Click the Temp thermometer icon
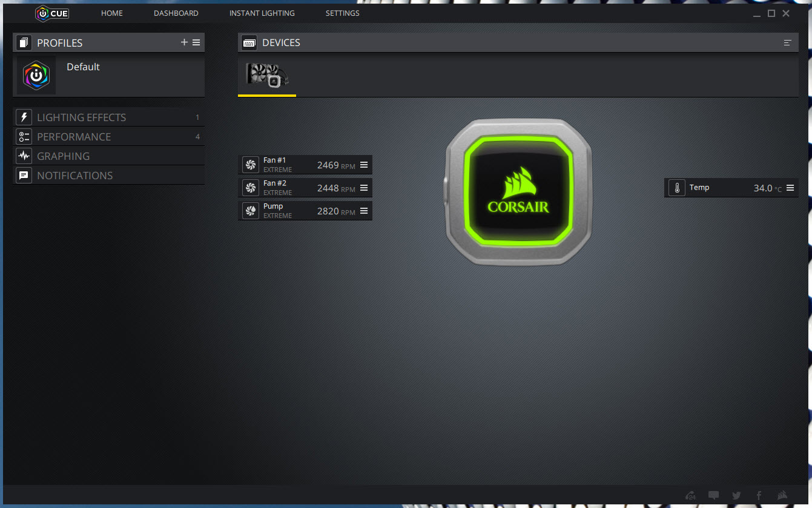The image size is (812, 508). (x=676, y=188)
